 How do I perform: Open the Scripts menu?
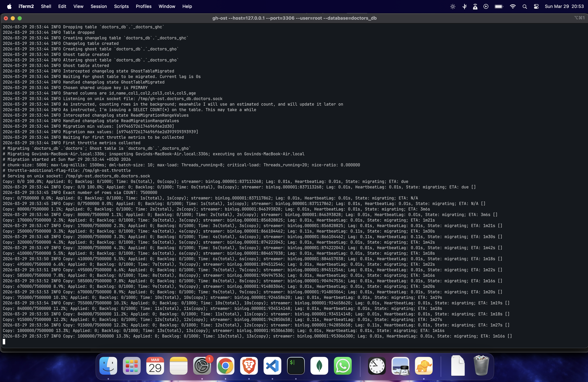[121, 6]
